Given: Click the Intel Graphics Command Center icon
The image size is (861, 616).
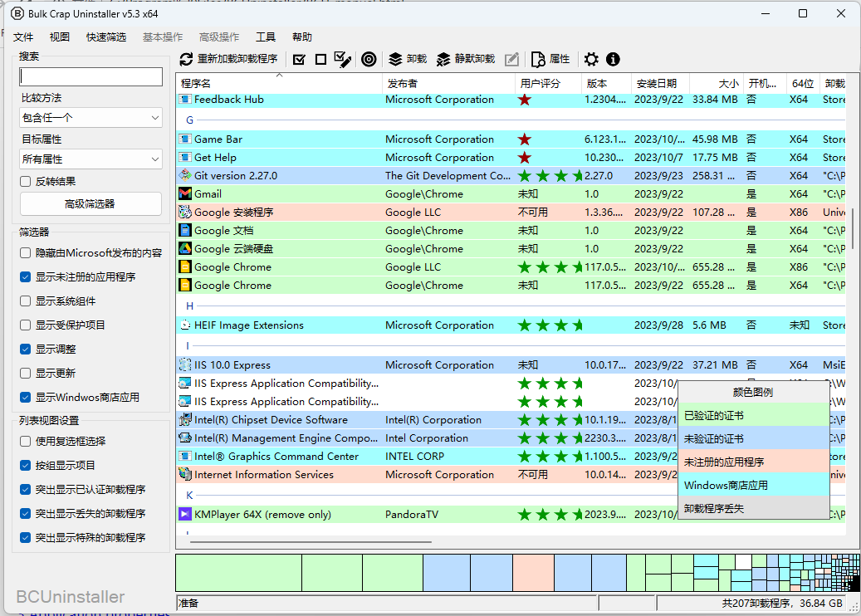Looking at the screenshot, I should 185,457.
